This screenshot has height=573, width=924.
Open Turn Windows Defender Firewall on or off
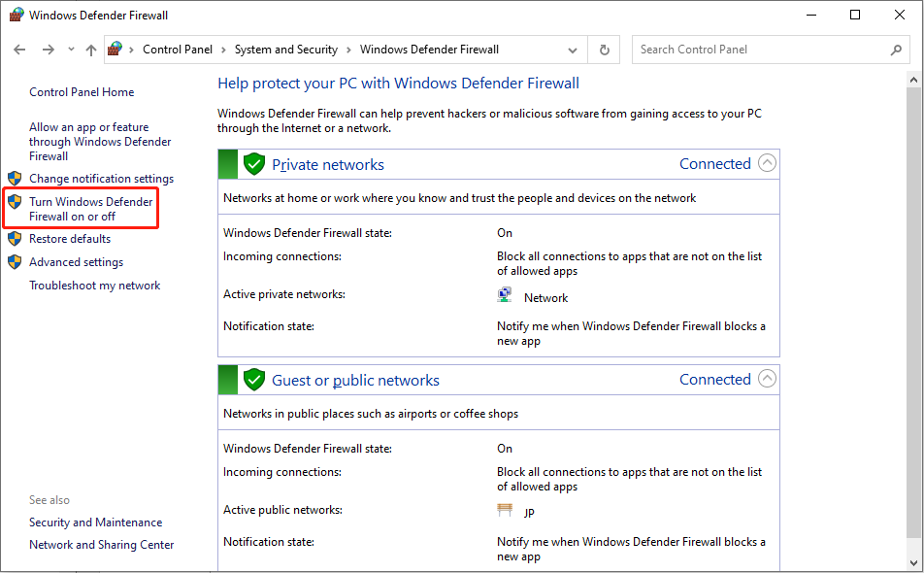coord(90,209)
